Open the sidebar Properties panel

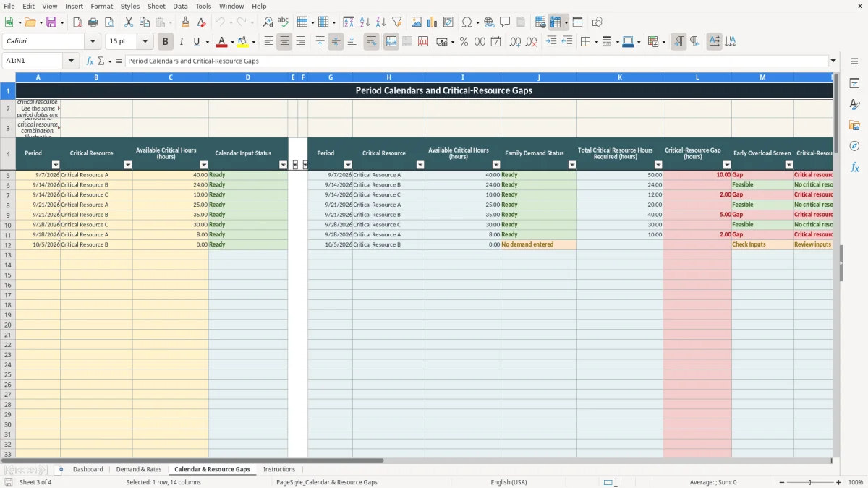click(x=854, y=84)
